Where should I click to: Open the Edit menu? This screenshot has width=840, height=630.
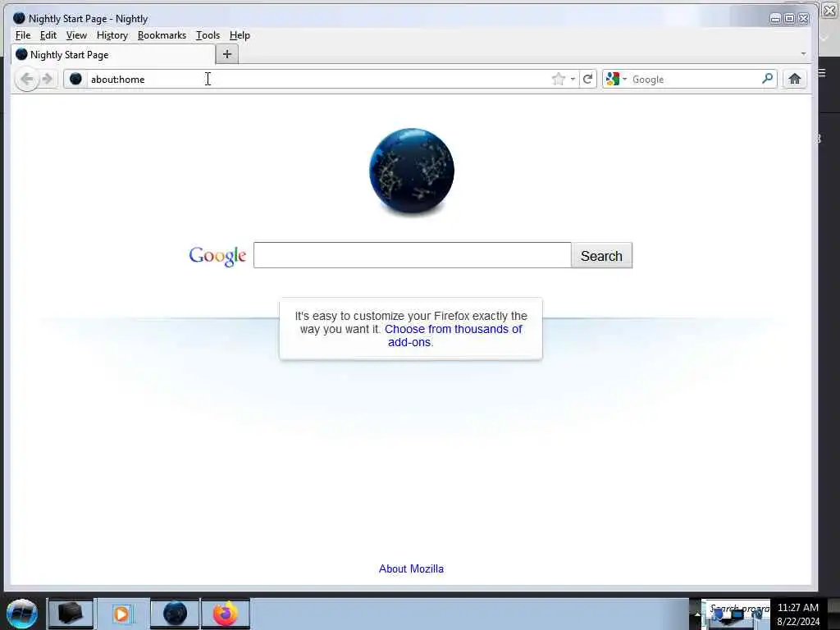click(48, 35)
